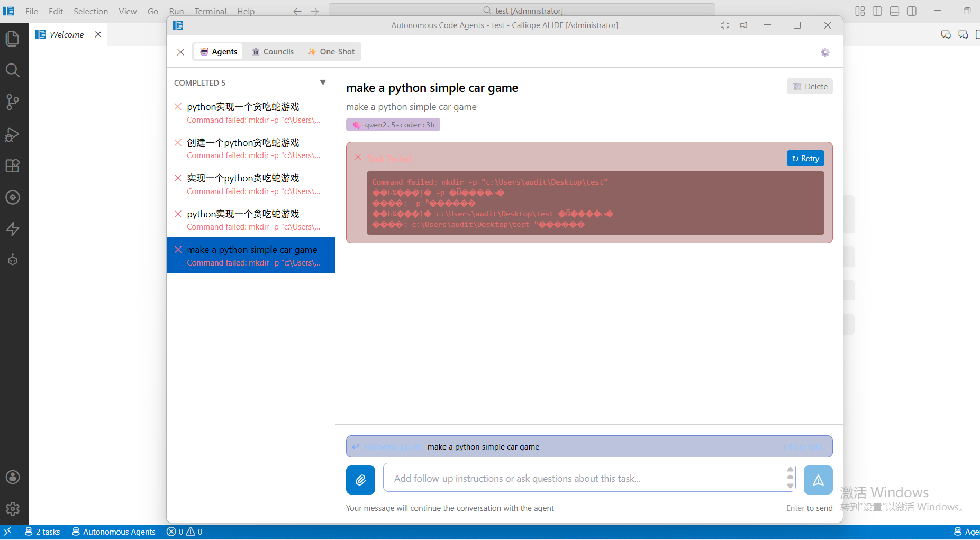Open the Search view in activity bar

click(x=13, y=70)
